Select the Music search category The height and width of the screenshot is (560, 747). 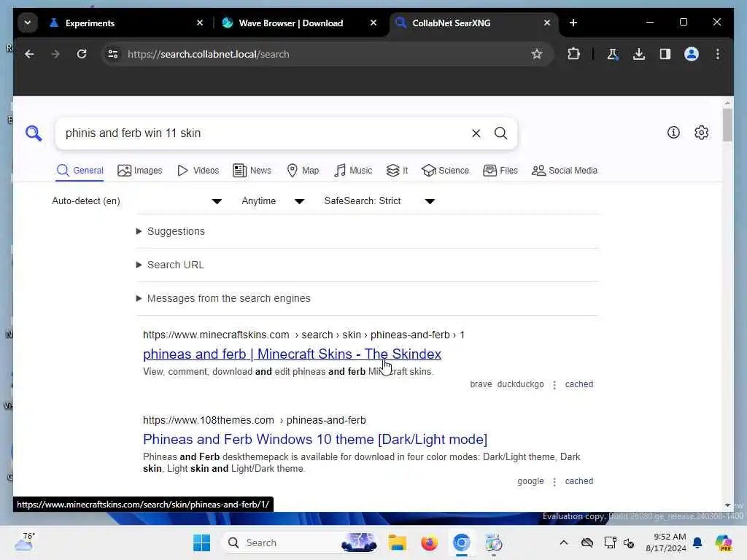pyautogui.click(x=353, y=171)
